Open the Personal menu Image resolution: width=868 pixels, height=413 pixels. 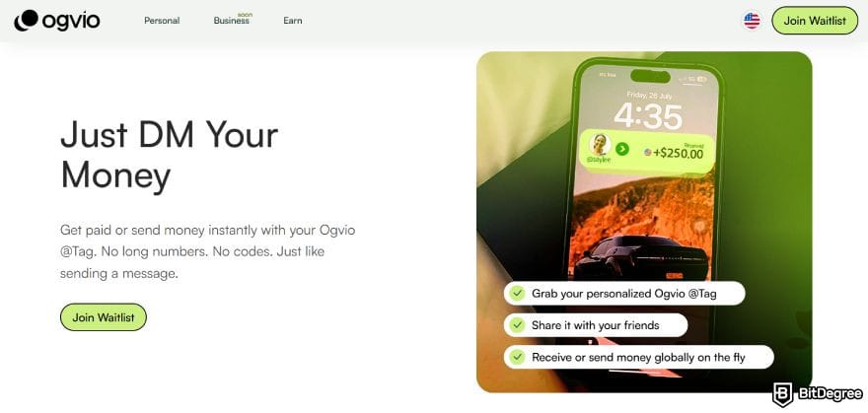click(x=162, y=21)
